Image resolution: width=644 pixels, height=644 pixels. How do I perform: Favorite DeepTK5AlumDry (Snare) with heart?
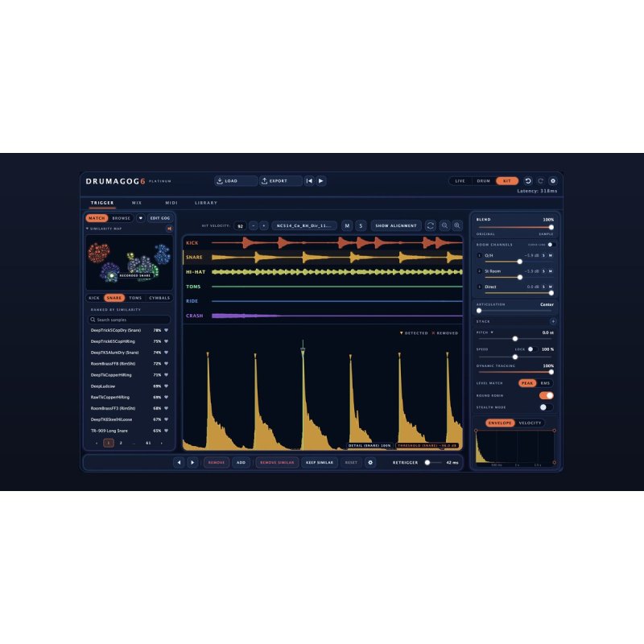pos(167,353)
